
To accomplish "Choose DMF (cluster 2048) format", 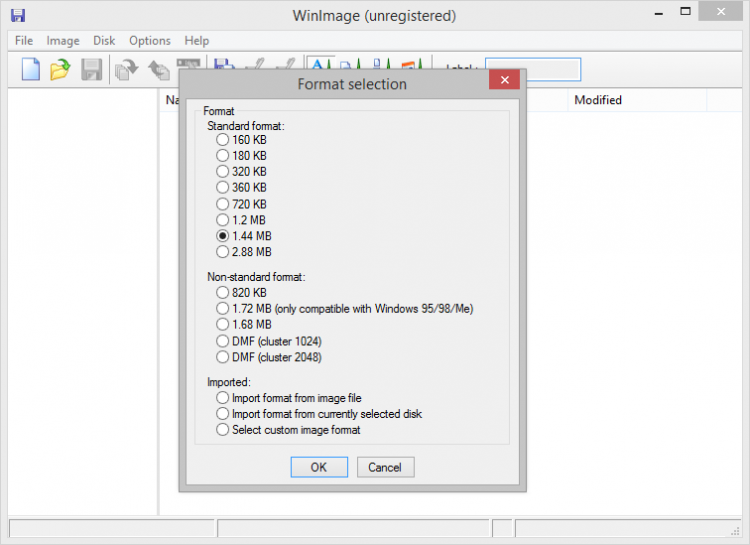I will 269,357.
